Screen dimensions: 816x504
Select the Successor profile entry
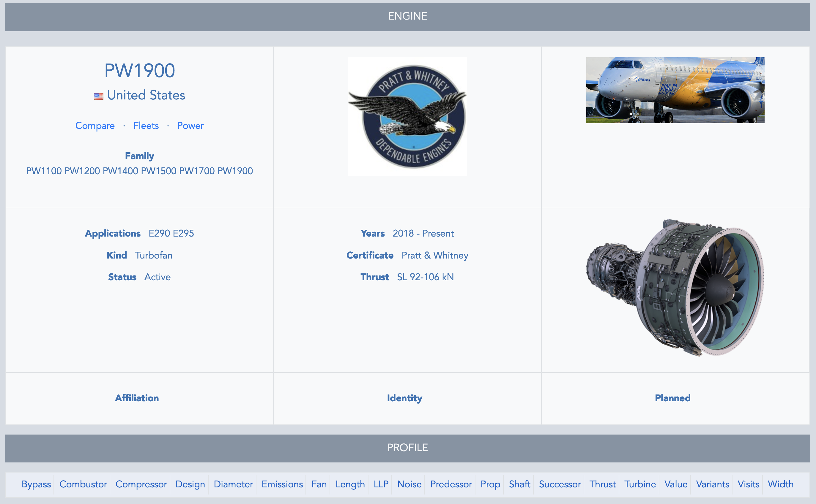pyautogui.click(x=560, y=484)
